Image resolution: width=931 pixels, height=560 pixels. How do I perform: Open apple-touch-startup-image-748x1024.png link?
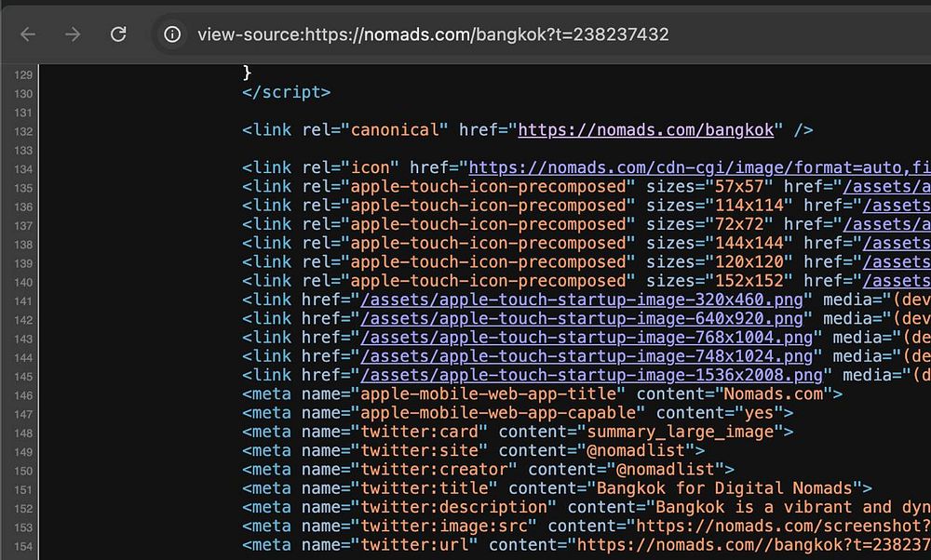pyautogui.click(x=587, y=356)
